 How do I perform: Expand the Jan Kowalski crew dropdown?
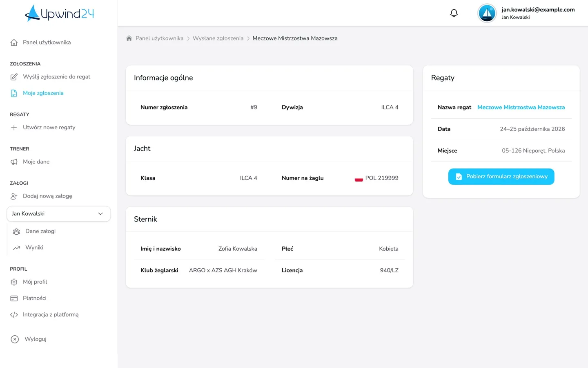59,214
